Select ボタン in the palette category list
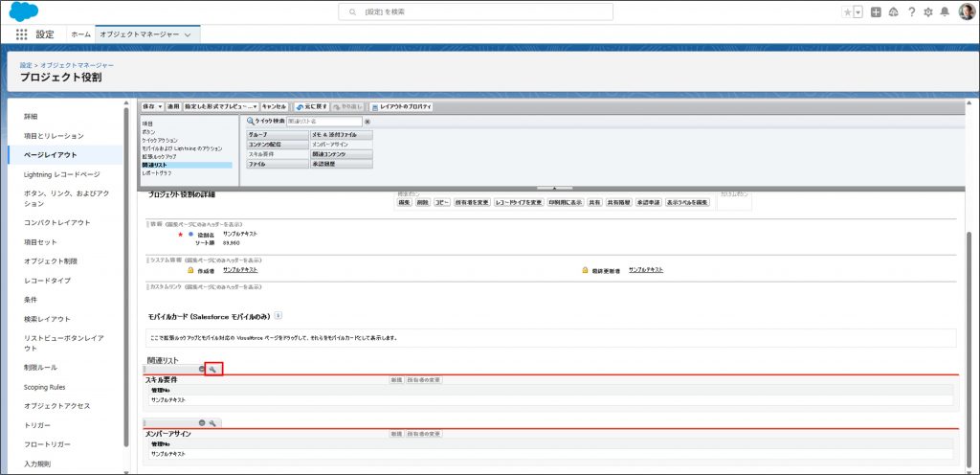This screenshot has width=980, height=475. [x=147, y=132]
